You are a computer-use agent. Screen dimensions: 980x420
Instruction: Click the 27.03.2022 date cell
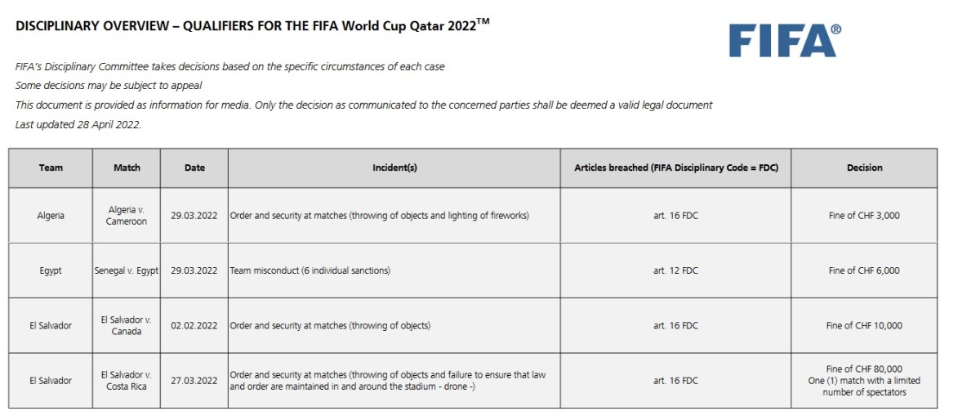(194, 380)
